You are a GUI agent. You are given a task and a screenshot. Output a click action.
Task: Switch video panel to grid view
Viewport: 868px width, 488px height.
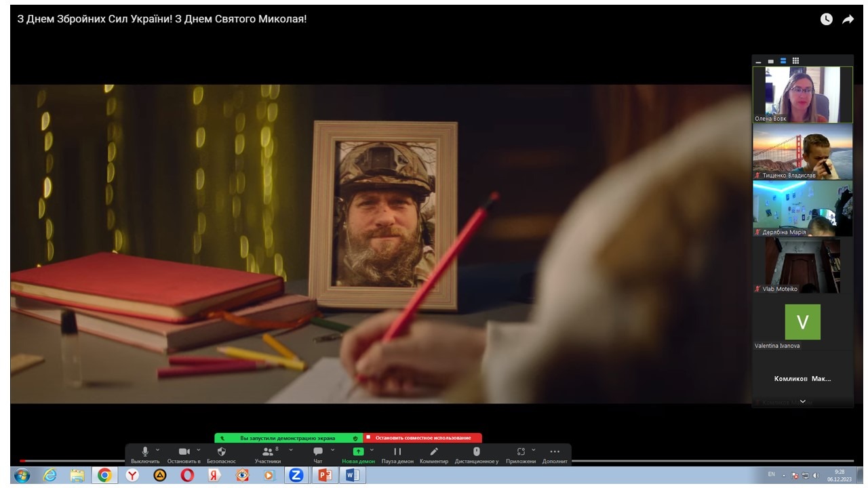795,61
